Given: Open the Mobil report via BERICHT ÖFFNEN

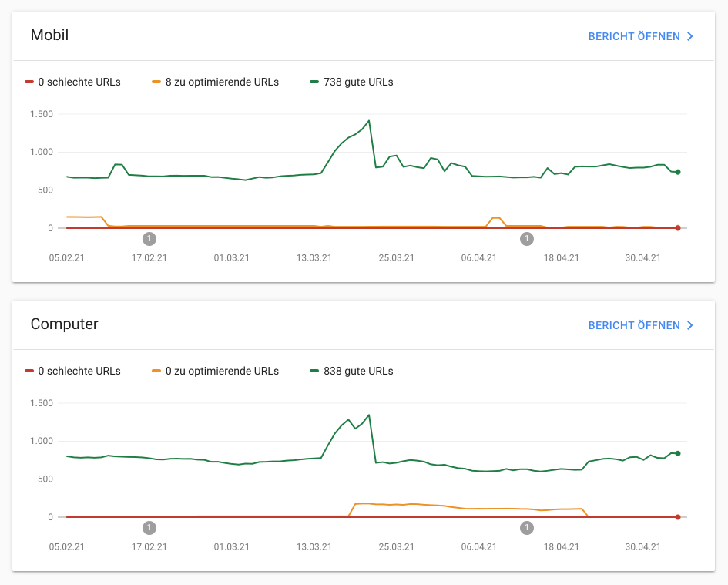Looking at the screenshot, I should tap(633, 36).
